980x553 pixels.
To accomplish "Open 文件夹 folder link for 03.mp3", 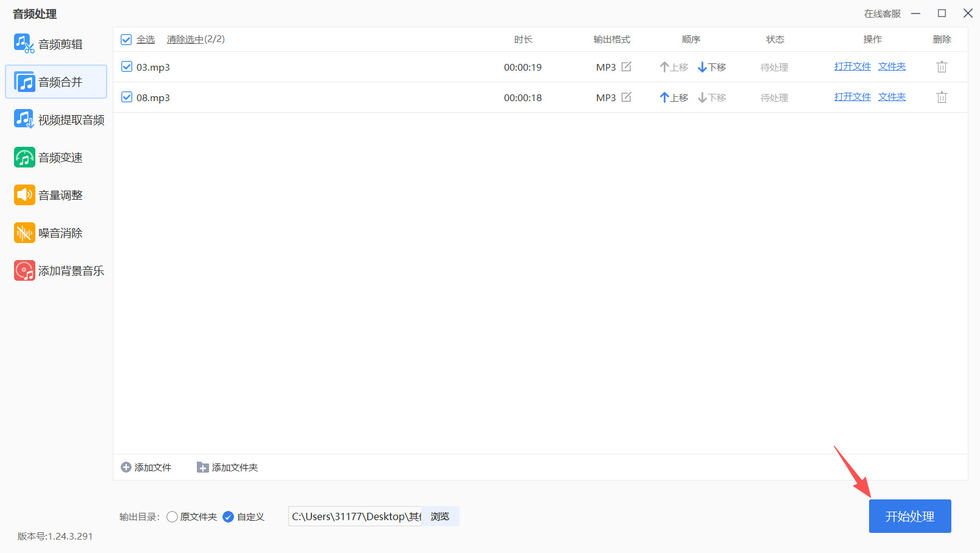I will click(892, 66).
